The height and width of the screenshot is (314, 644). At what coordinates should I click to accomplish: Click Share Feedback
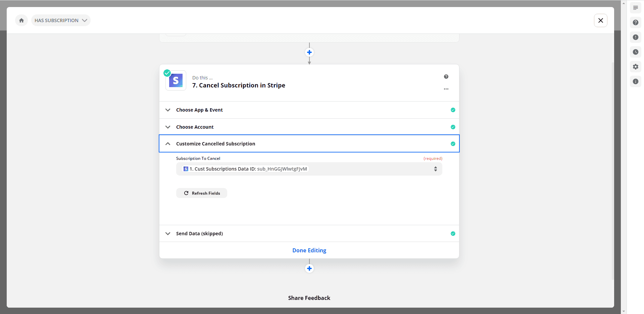tap(309, 298)
